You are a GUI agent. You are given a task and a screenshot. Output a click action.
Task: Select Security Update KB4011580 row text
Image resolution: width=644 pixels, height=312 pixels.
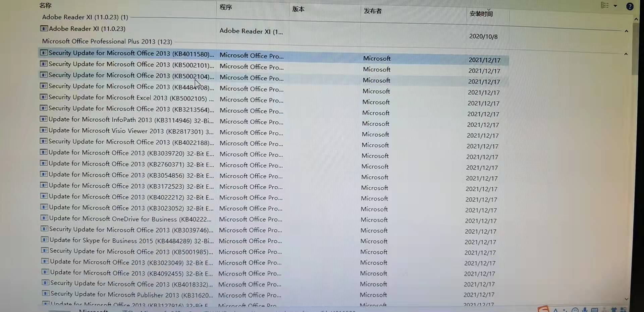pyautogui.click(x=131, y=53)
